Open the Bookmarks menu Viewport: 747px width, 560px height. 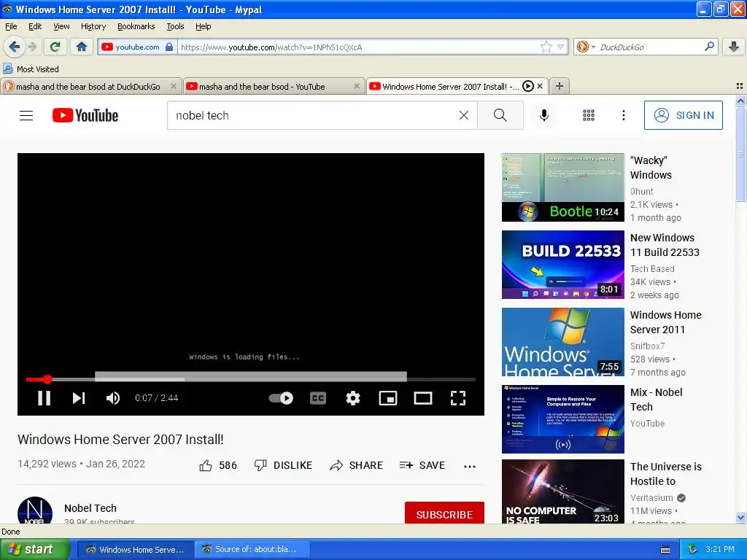[136, 26]
